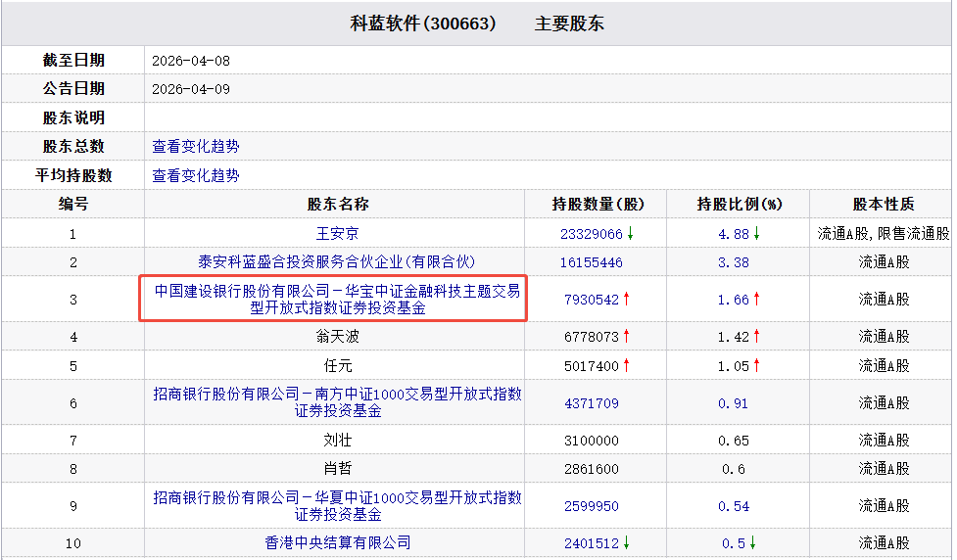This screenshot has width=957, height=560.
Task: Click the red up arrow beside 1.66
Action: 756,299
